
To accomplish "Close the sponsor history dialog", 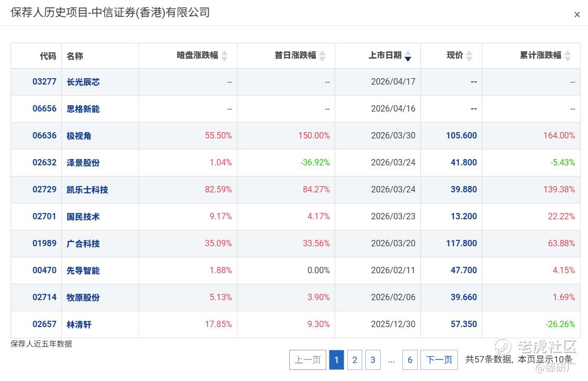I will pyautogui.click(x=577, y=15).
